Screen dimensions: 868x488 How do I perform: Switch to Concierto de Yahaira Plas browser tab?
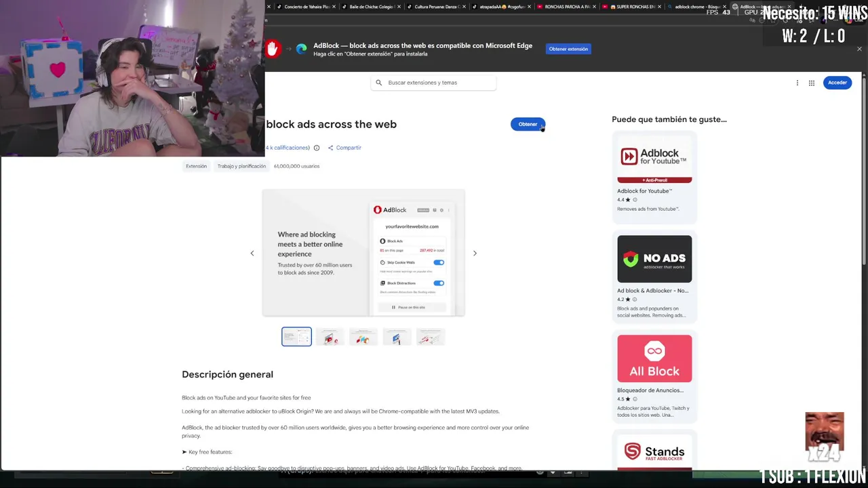(307, 7)
